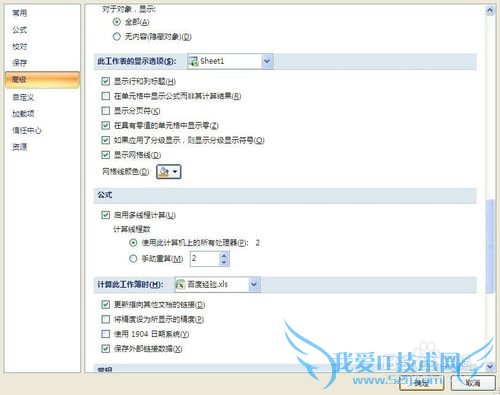500x395 pixels.
Task: Toggle outline symbols display checkbox
Action: pos(106,140)
